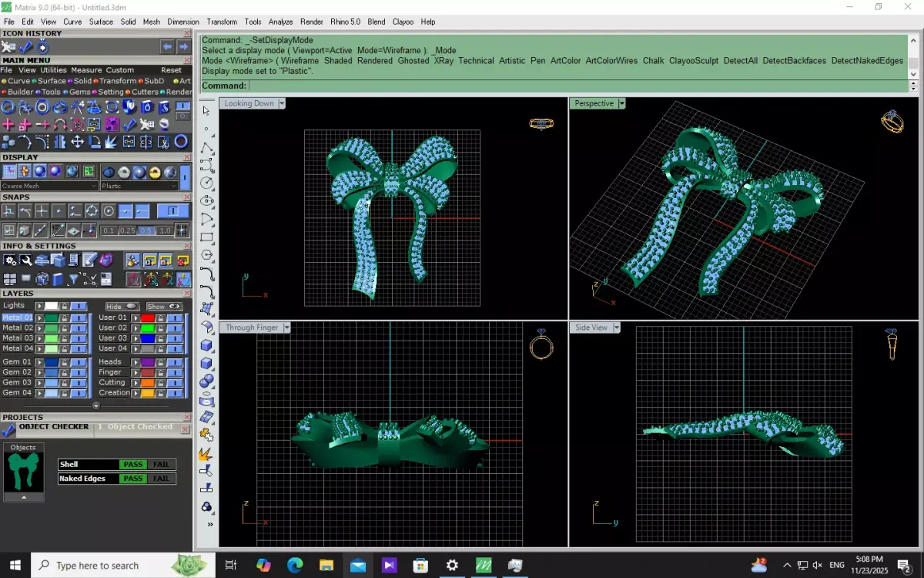Click the gears settings icon in Info & Settings
This screenshot has height=578, width=924.
(x=9, y=260)
